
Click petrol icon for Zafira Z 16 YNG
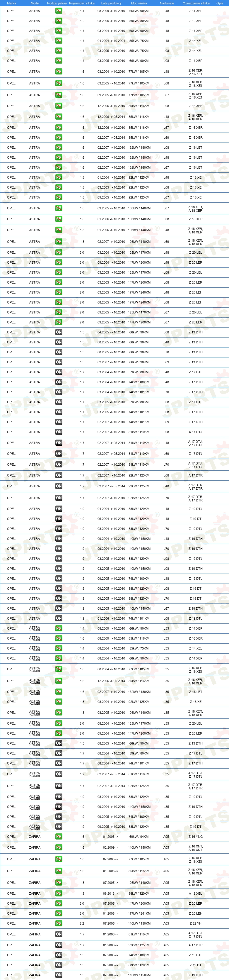click(59, 837)
